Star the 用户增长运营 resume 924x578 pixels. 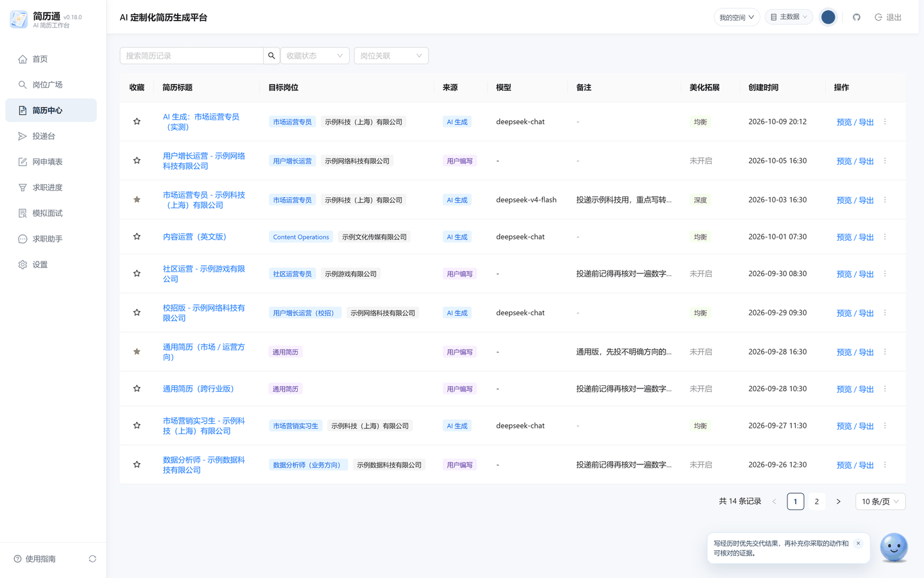pos(137,161)
